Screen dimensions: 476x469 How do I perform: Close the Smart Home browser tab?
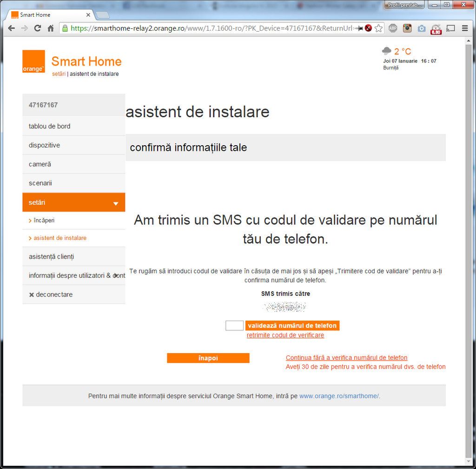(x=88, y=14)
